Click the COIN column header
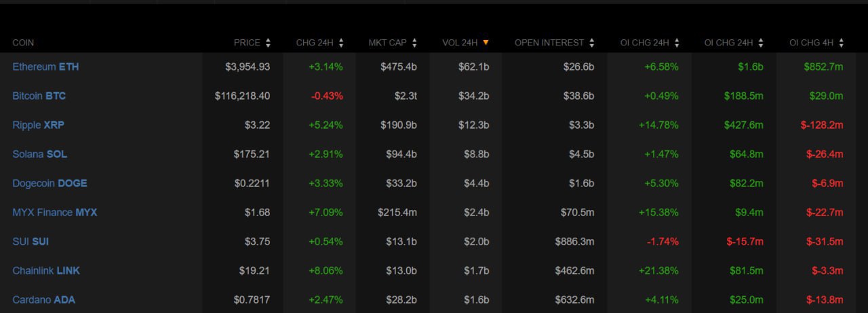The width and height of the screenshot is (868, 313). click(x=23, y=43)
